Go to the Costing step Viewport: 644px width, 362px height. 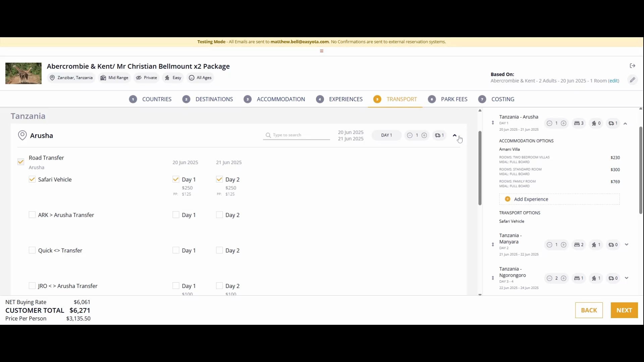[496, 99]
